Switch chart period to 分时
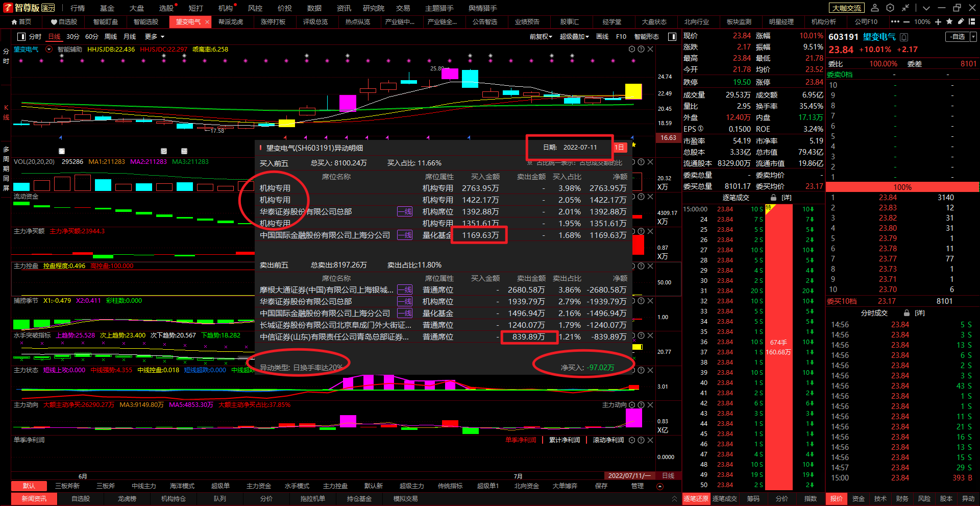980x506 pixels. [x=35, y=37]
